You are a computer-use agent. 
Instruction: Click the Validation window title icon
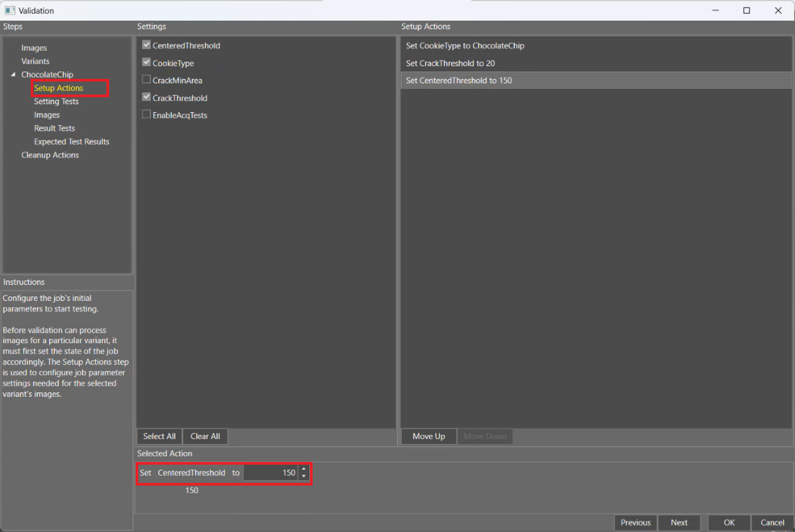(10, 11)
